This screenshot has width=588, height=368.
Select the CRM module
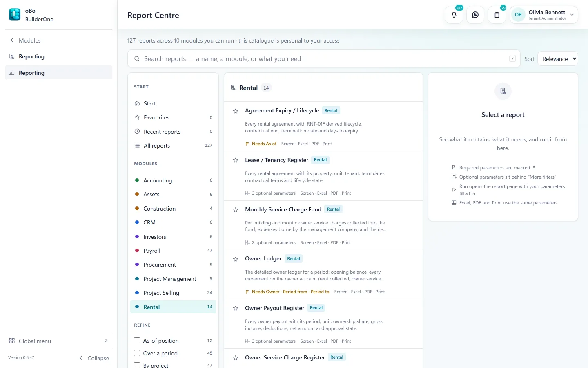tap(173, 222)
